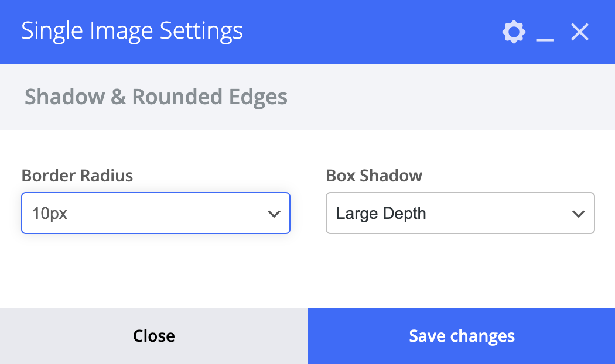Close the dialog with the X icon
This screenshot has width=615, height=364.
pyautogui.click(x=580, y=32)
